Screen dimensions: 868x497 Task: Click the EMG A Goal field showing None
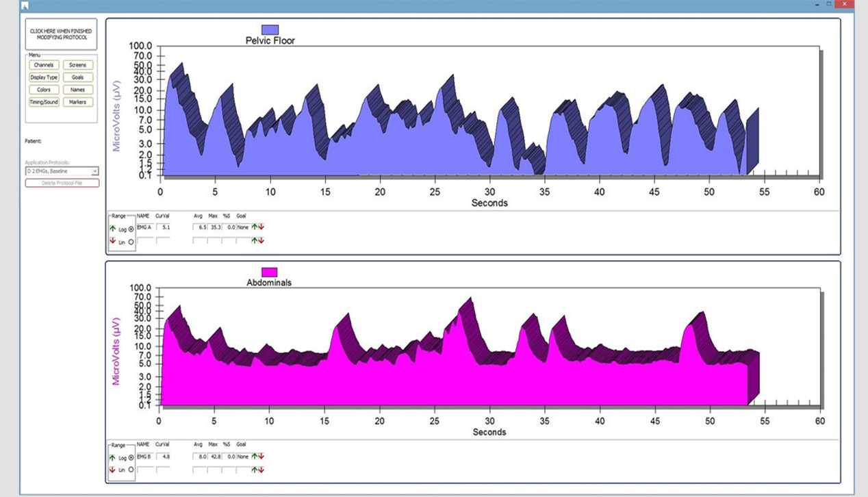(242, 227)
